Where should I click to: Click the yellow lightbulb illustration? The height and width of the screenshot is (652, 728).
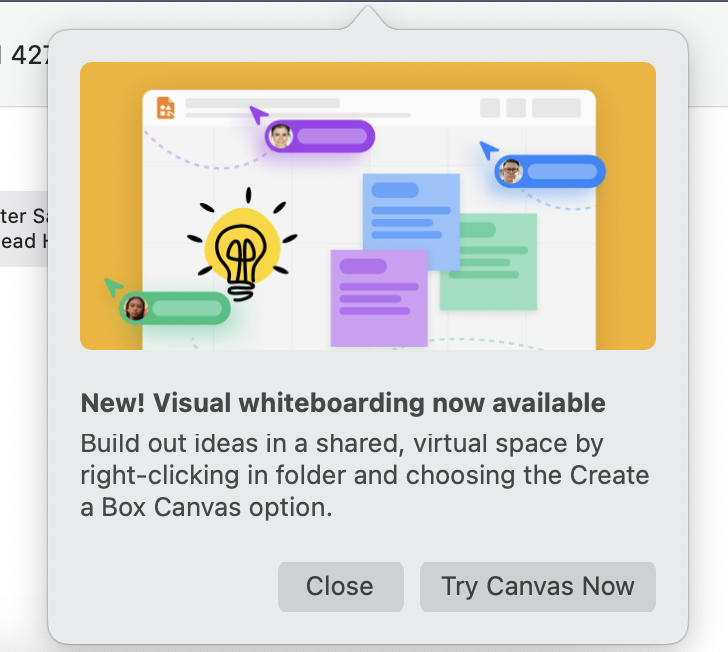click(242, 245)
